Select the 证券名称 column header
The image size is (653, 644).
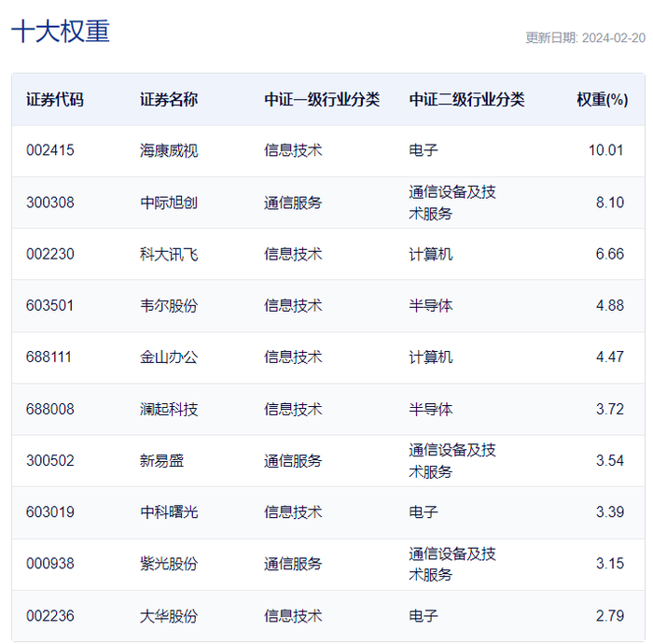(169, 100)
